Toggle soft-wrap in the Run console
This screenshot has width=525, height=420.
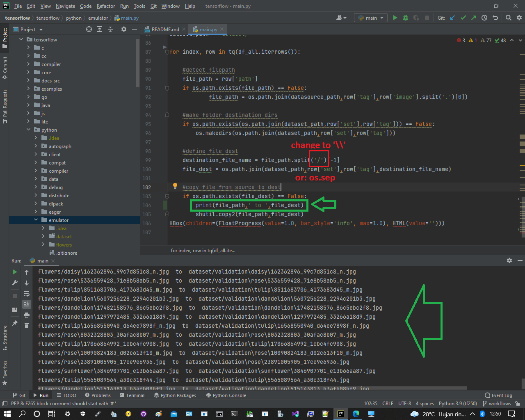pyautogui.click(x=27, y=294)
